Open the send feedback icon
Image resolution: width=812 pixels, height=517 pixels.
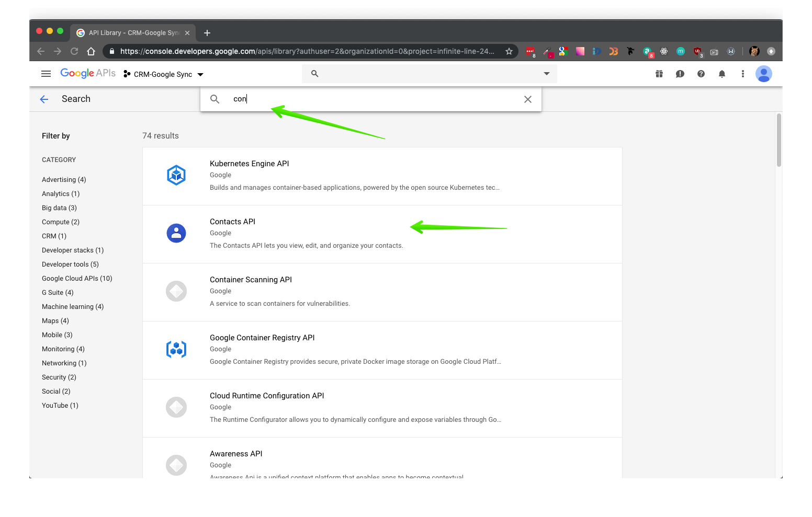pyautogui.click(x=680, y=74)
